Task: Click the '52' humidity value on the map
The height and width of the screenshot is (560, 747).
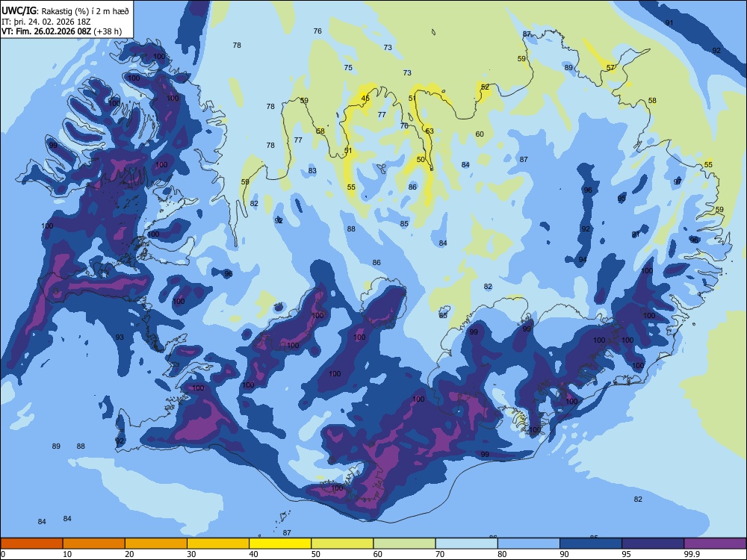Action: [485, 87]
